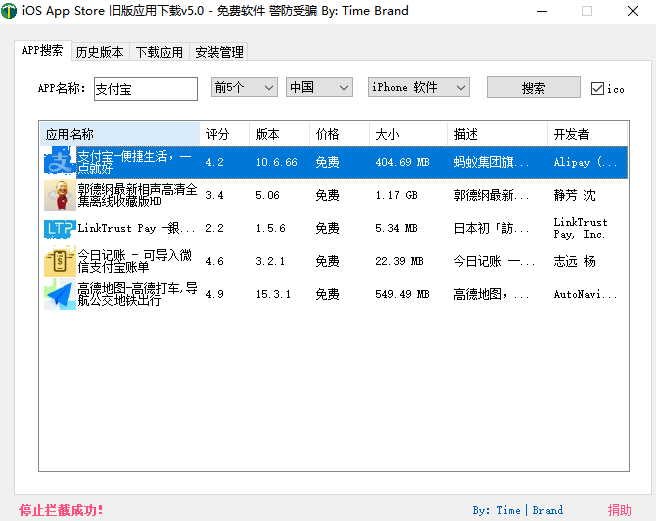The width and height of the screenshot is (656, 521).
Task: Click size 1.17 GB cell
Action: pos(396,195)
